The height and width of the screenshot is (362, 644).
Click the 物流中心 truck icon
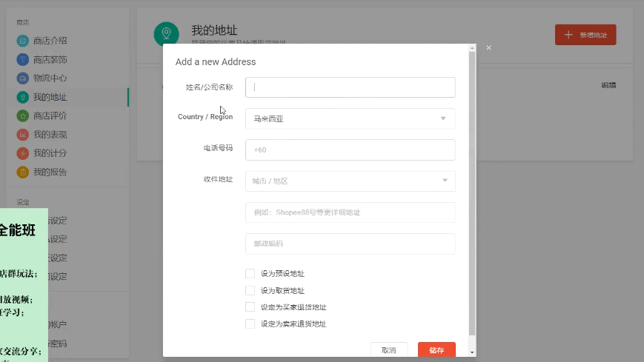(22, 78)
